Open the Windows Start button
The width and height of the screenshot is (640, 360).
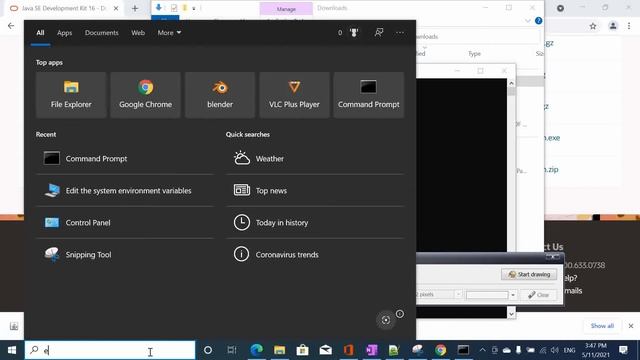click(x=12, y=350)
